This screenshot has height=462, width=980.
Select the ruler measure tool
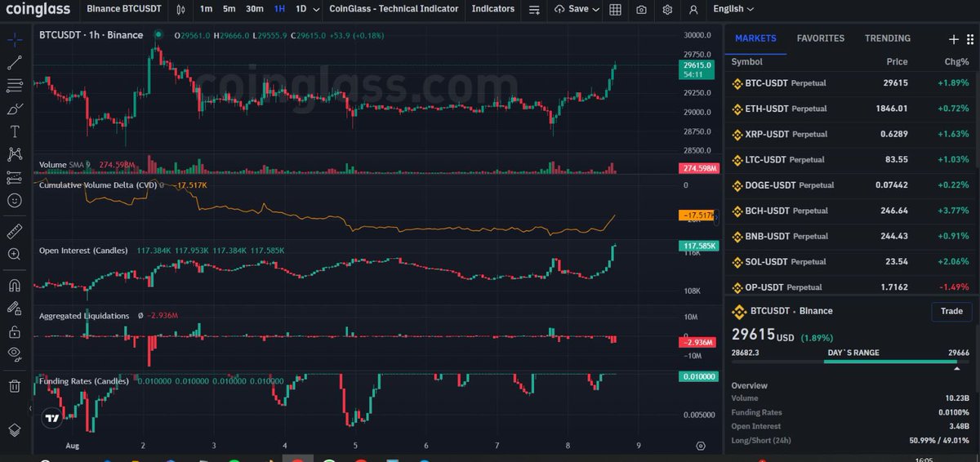click(15, 231)
